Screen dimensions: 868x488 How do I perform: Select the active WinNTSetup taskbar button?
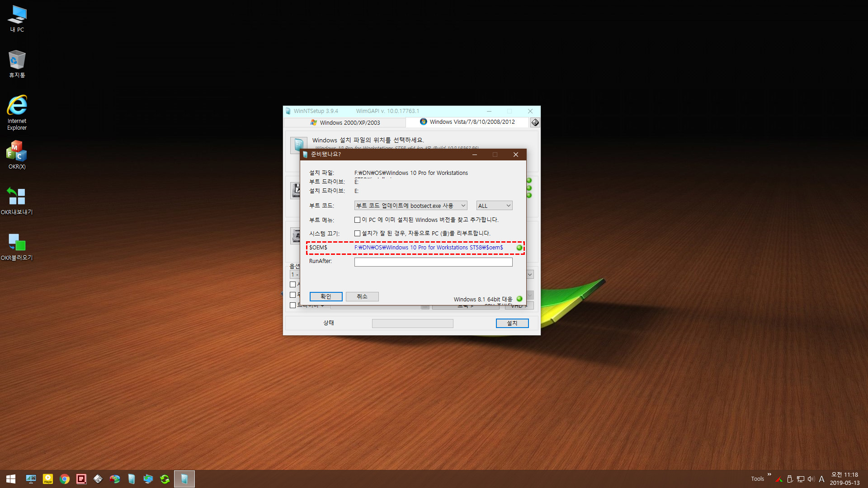tap(184, 479)
